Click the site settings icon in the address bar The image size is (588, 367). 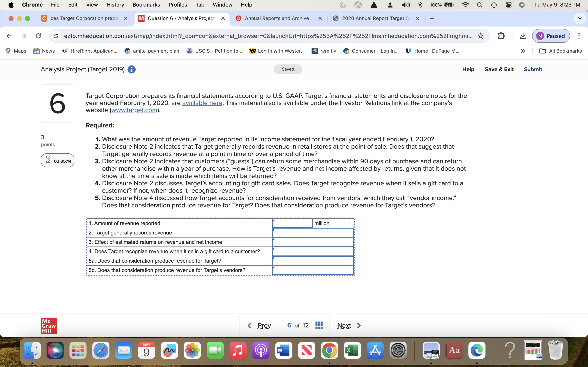(56, 36)
